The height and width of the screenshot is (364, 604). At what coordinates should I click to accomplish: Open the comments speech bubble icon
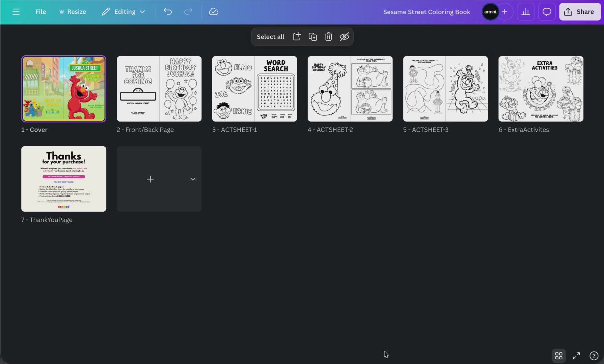point(547,12)
